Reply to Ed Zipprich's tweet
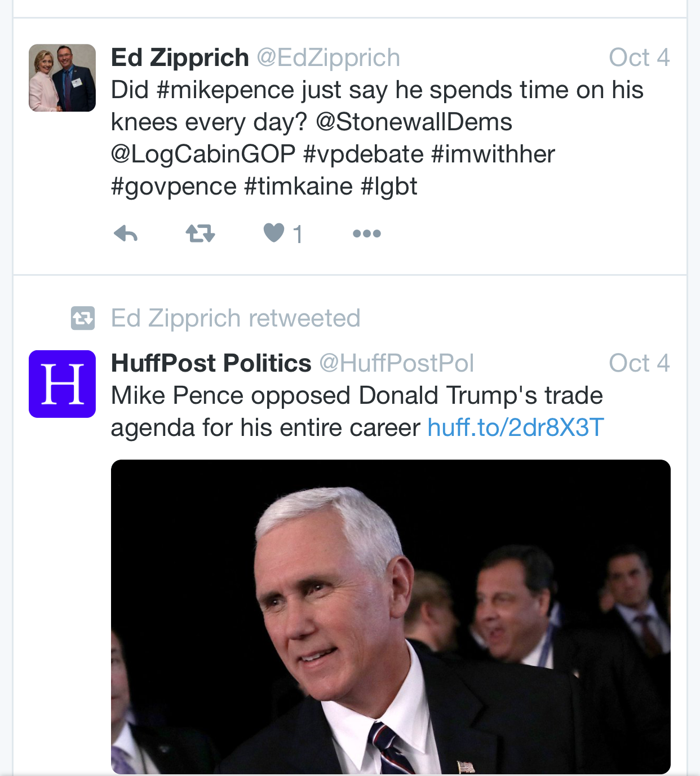Image resolution: width=700 pixels, height=776 pixels. click(x=126, y=233)
